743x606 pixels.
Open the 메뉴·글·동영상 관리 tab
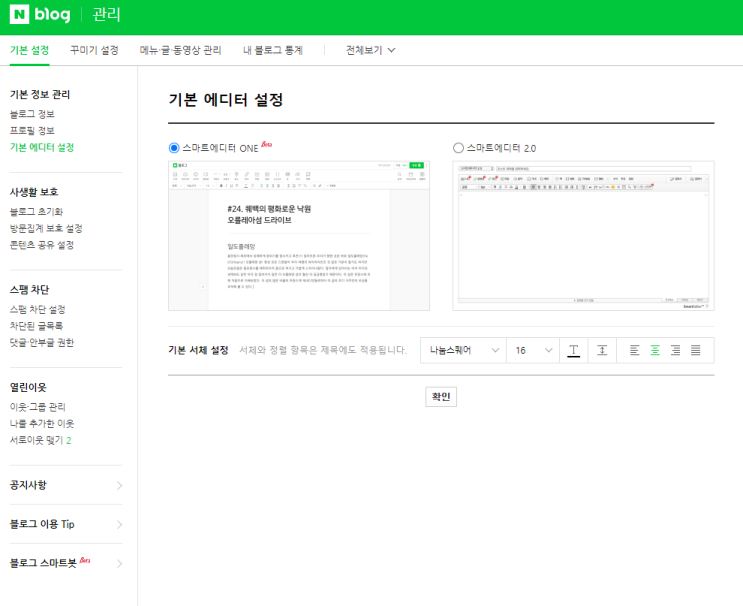tap(181, 50)
